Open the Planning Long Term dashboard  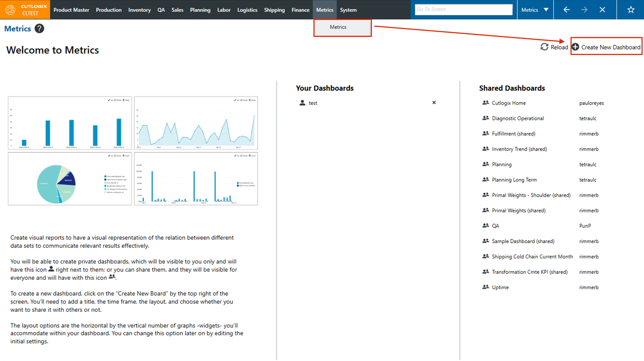click(x=514, y=180)
